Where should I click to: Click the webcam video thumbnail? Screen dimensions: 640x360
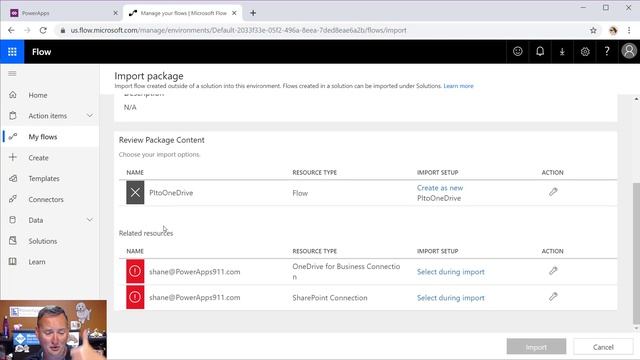[x=53, y=330]
